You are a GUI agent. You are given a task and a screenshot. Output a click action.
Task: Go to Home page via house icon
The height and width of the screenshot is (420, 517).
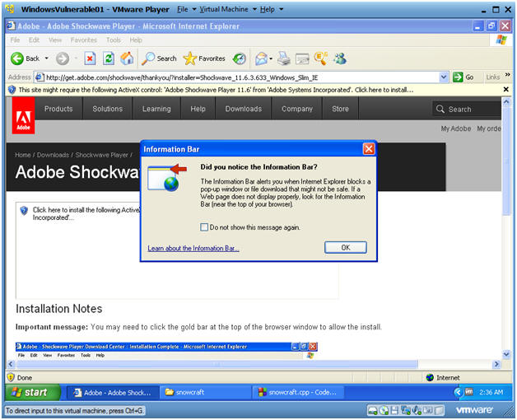coord(128,58)
